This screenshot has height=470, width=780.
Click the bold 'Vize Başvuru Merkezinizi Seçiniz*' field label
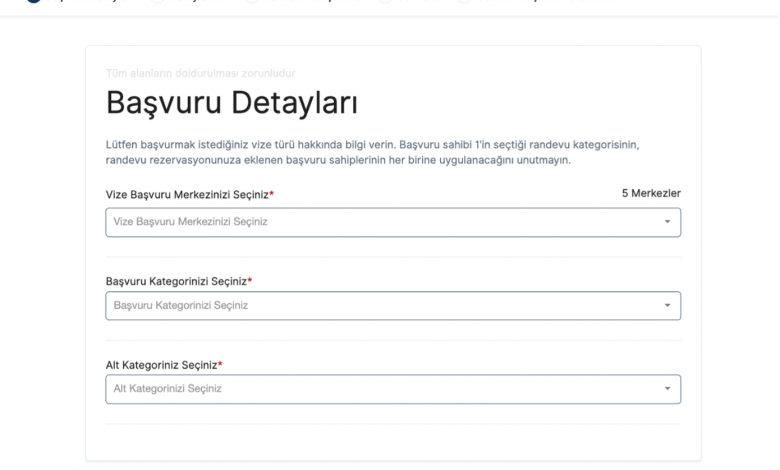click(x=190, y=194)
